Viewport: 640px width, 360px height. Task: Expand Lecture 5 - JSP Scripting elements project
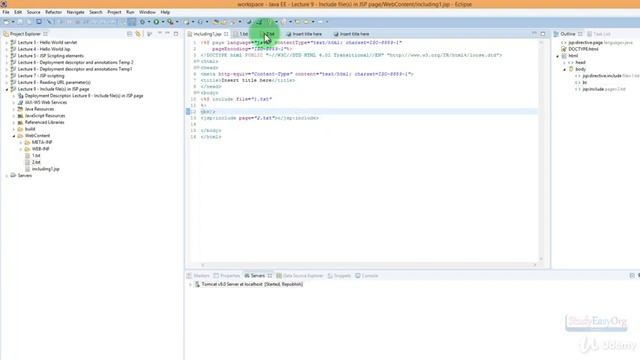coord(7,56)
